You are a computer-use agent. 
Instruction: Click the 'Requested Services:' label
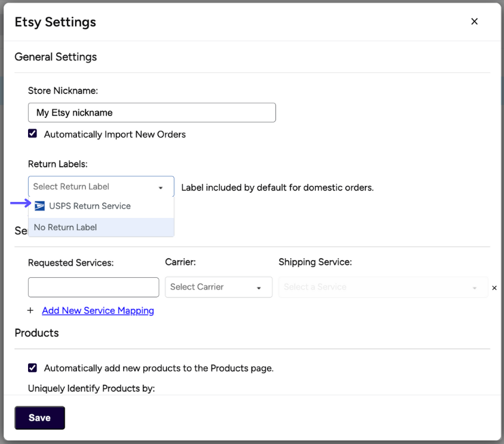(x=71, y=263)
